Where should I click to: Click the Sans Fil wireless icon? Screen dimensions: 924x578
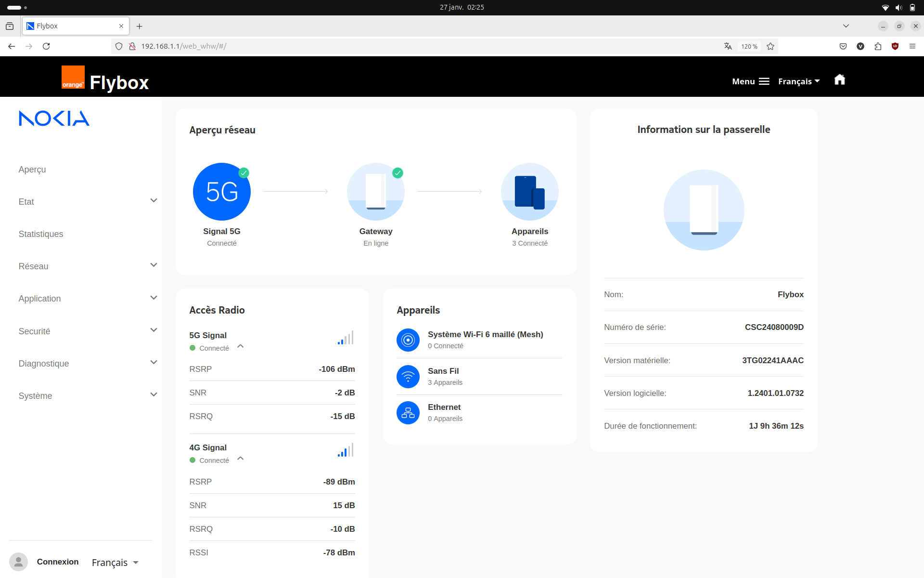[408, 377]
